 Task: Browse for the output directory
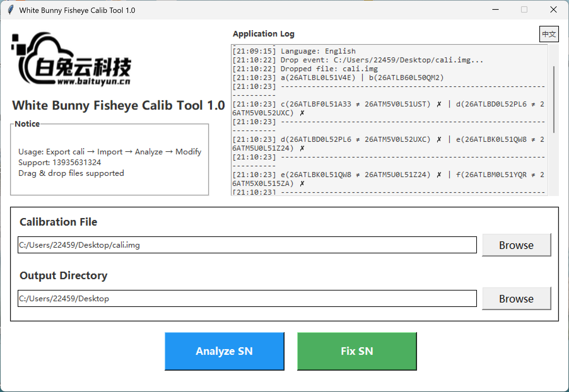pos(516,298)
